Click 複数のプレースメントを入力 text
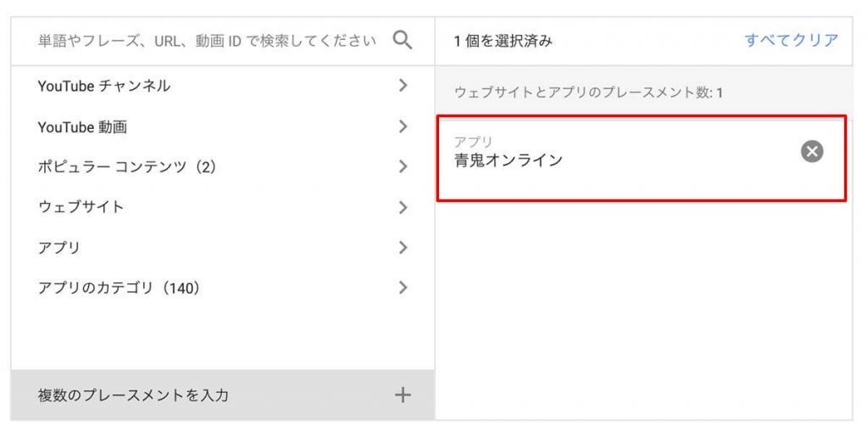Screen dimensions: 868x442 pyautogui.click(x=133, y=395)
